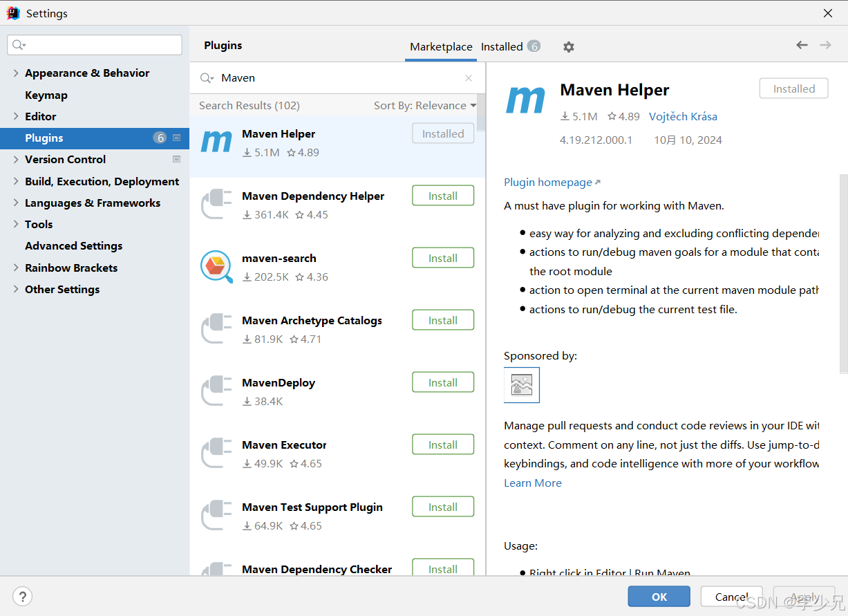Select the Maven Helper plugin icon
Screen dimensions: 848x616
[216, 142]
